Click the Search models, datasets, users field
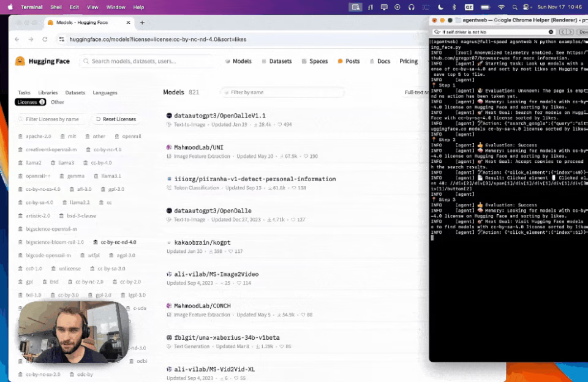 (150, 61)
